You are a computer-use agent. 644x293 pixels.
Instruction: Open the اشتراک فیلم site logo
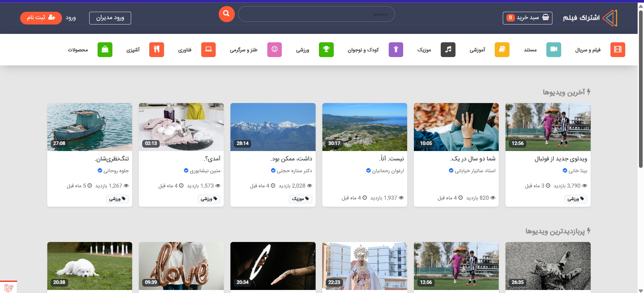[590, 18]
